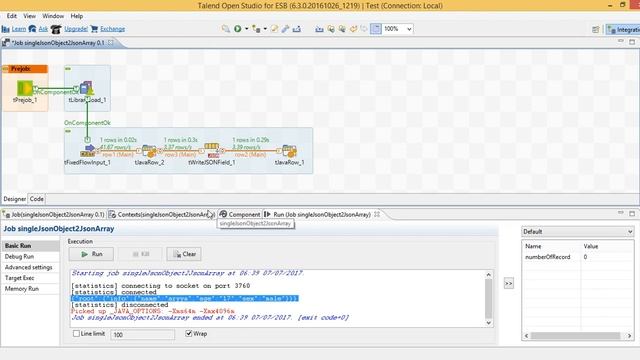Open the Help menu
This screenshot has width=640, height=360.
pyautogui.click(x=77, y=16)
